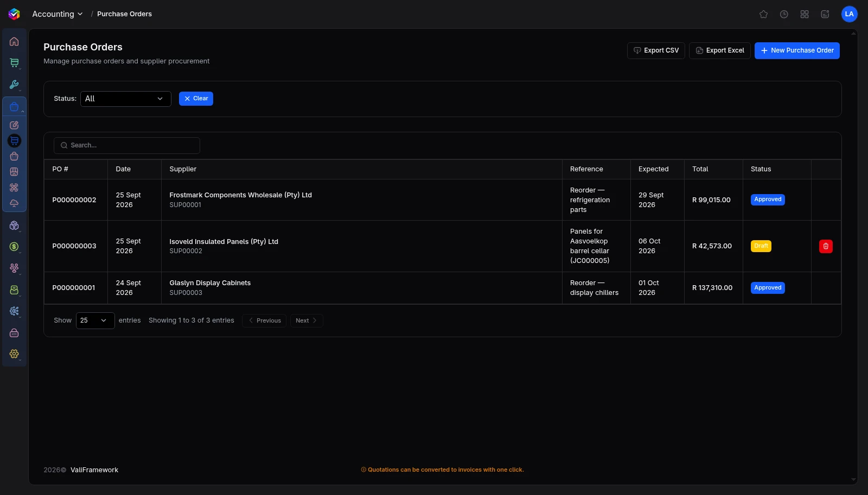
Task: Open the pink bag sub-item in sidebar
Action: pos(14,156)
